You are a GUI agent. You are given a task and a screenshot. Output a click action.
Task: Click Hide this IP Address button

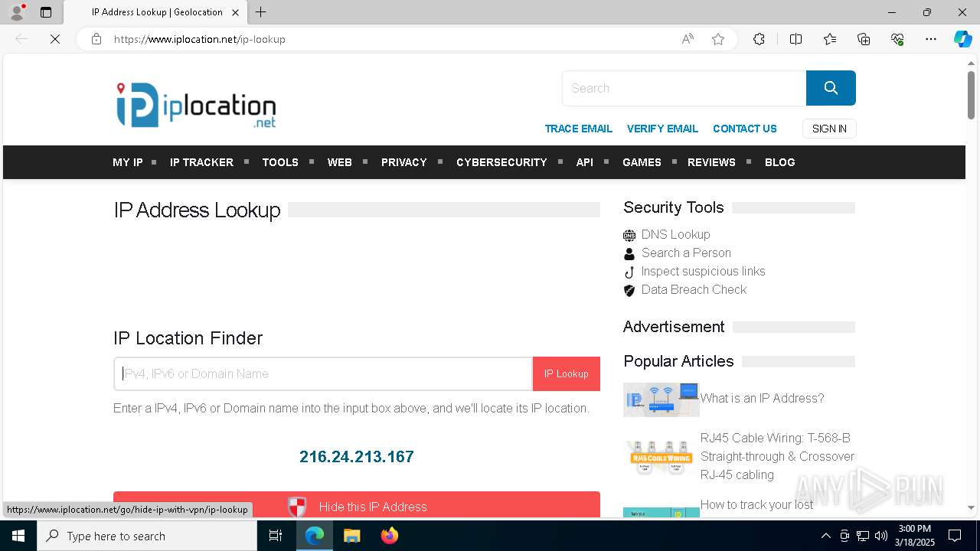(357, 505)
